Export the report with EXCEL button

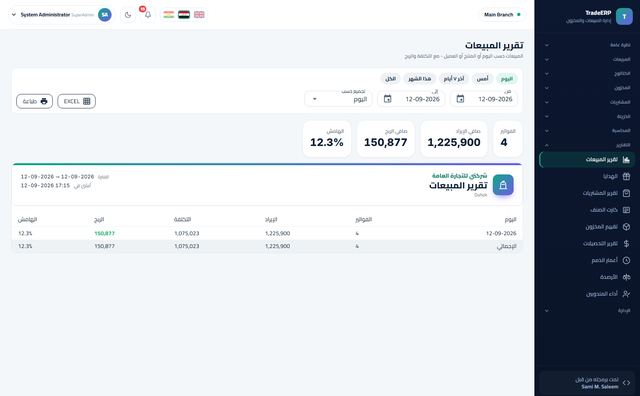(77, 101)
